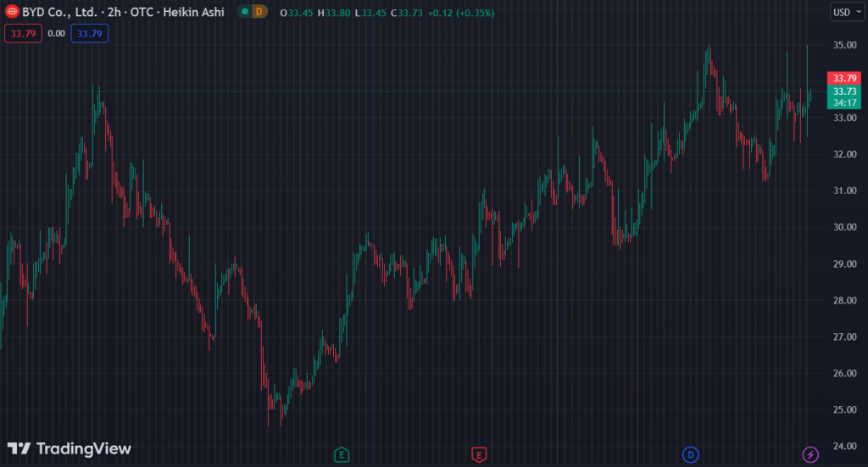Click the 34:17 bar countdown label
Image resolution: width=868 pixels, height=467 pixels.
844,103
